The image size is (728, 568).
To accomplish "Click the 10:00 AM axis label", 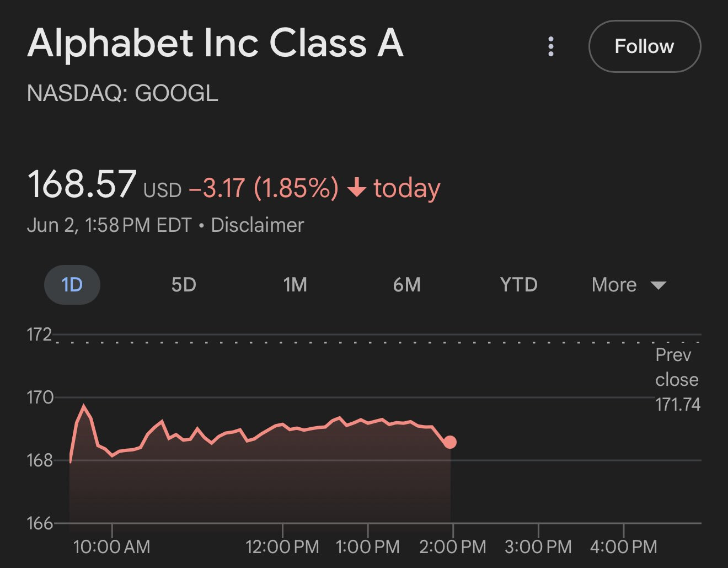I will [111, 547].
